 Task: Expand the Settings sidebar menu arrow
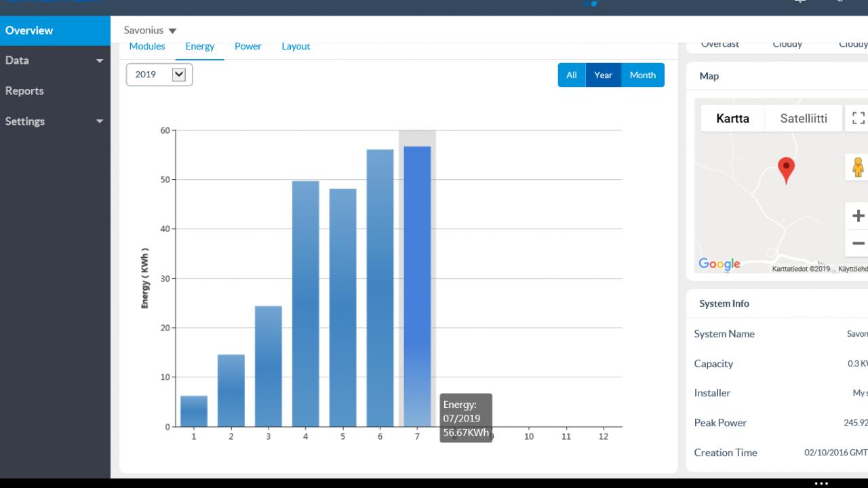click(x=100, y=122)
